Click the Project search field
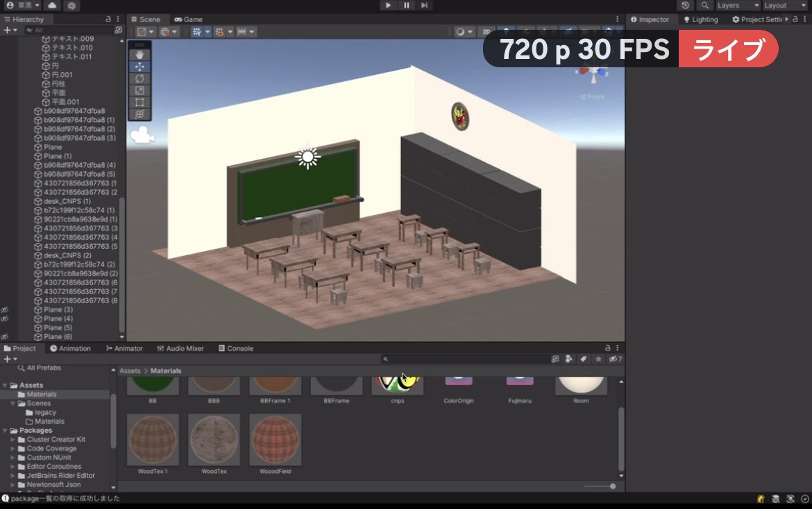Screen dimensions: 812x509 point(465,359)
